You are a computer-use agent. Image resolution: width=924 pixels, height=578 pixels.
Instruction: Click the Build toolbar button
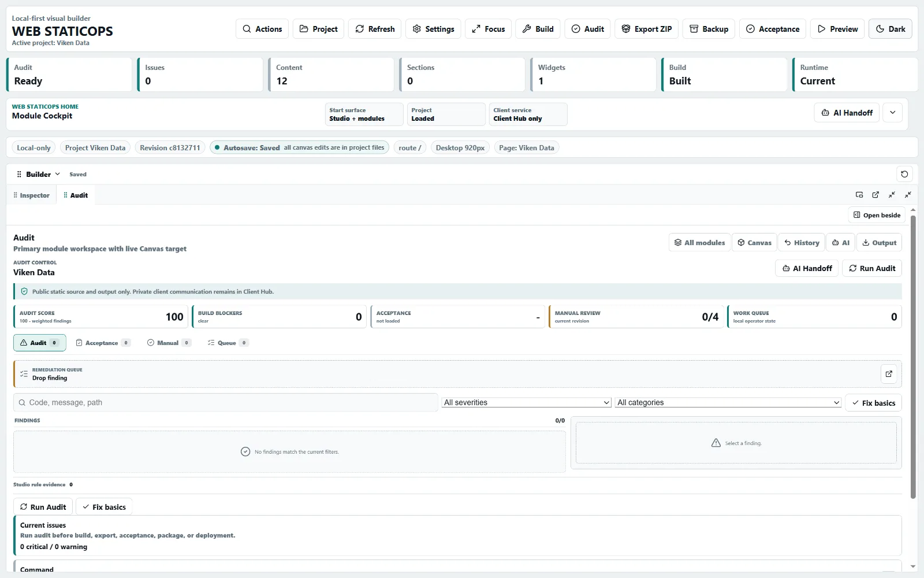[x=538, y=29]
